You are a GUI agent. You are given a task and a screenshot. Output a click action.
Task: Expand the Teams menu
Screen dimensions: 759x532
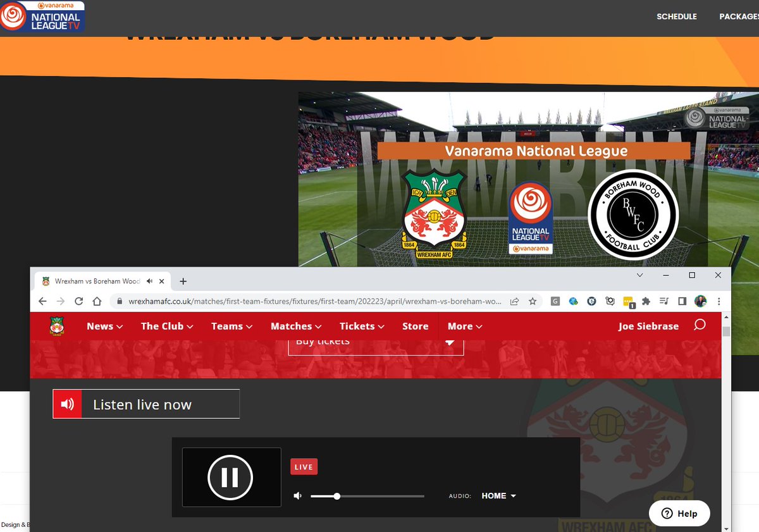(231, 326)
